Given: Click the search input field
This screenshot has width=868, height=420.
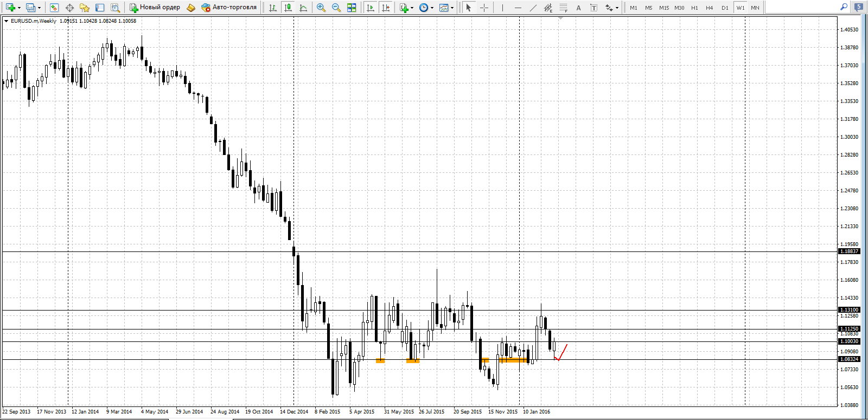Looking at the screenshot, I should 802,7.
